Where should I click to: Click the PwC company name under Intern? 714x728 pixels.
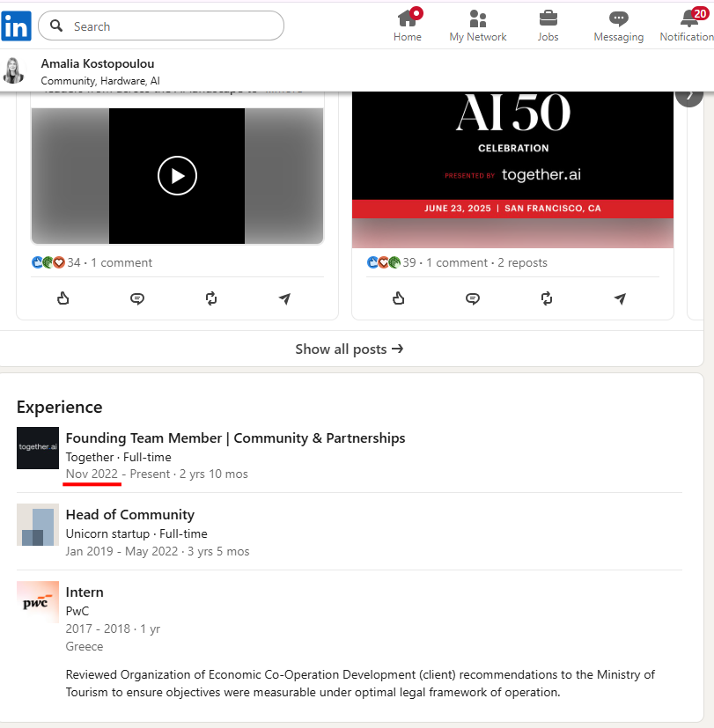coord(77,612)
